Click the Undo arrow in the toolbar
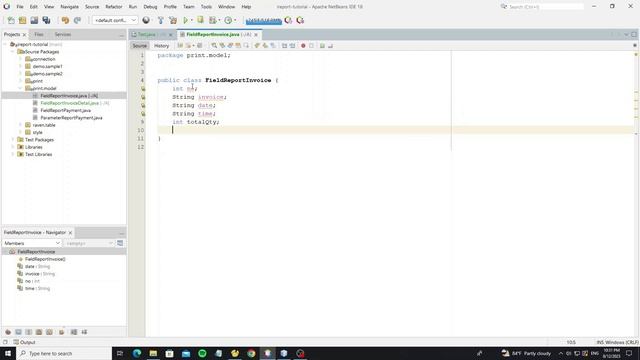Image resolution: width=640 pixels, height=360 pixels. (x=65, y=20)
